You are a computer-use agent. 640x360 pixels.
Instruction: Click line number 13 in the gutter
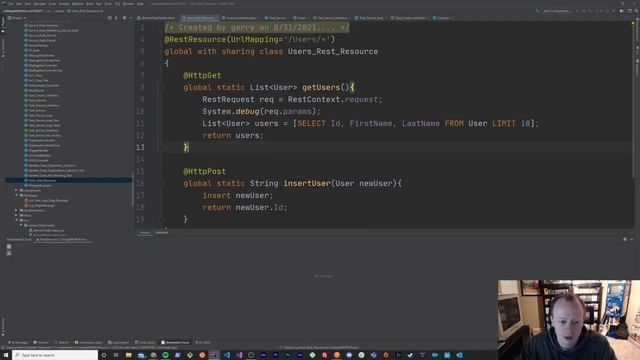click(140, 147)
